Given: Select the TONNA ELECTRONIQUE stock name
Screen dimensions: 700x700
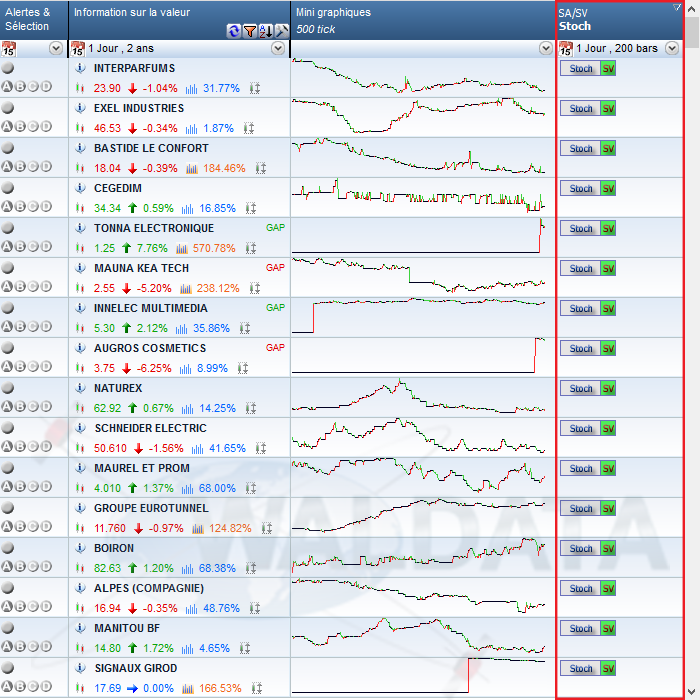Looking at the screenshot, I should (x=154, y=228).
